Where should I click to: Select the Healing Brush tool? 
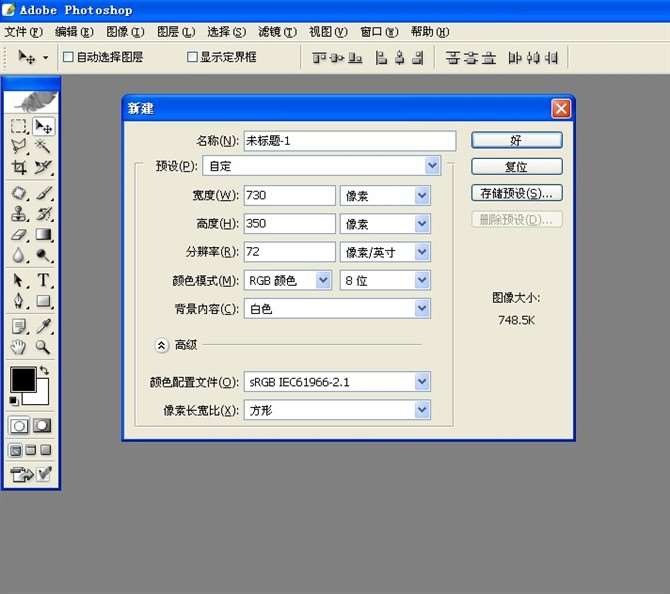18,193
